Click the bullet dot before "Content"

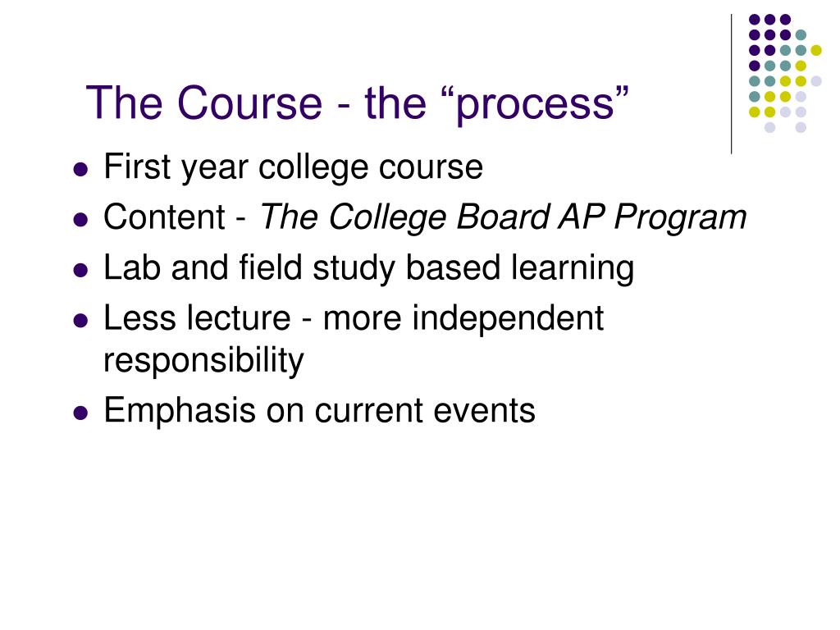click(80, 220)
